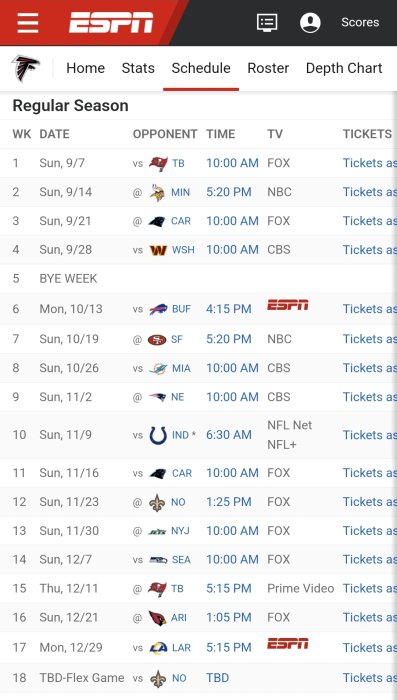Open the SEA opponent link in week 14
The height and width of the screenshot is (700, 397).
click(181, 560)
